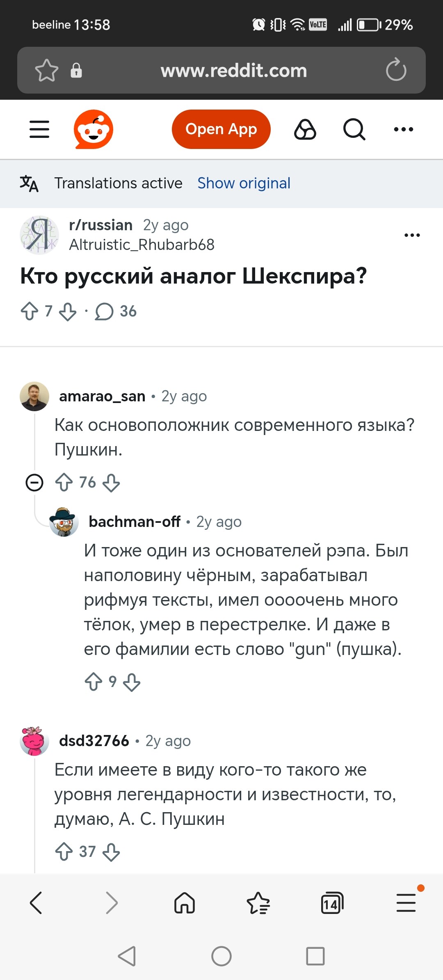Open Reddit hamburger navigation menu
Image resolution: width=443 pixels, height=980 pixels.
pos(39,129)
